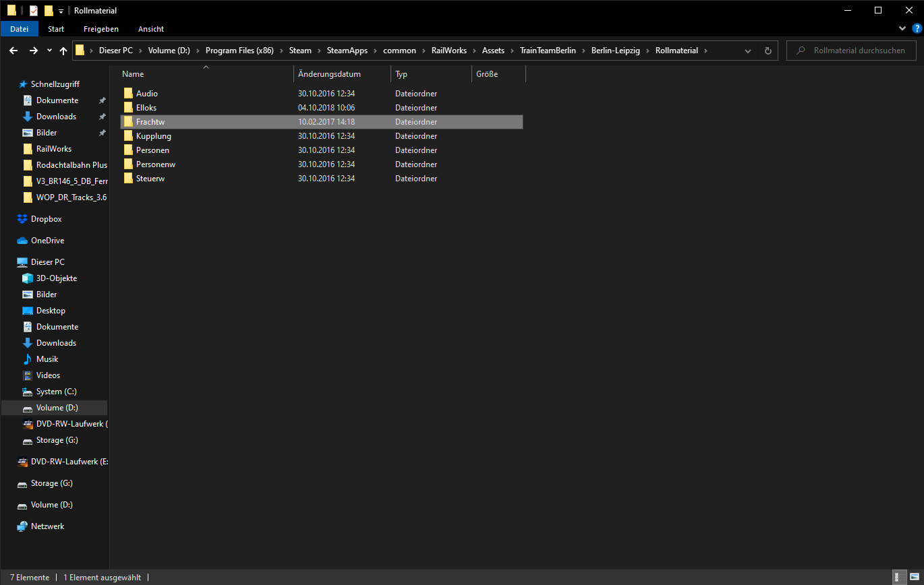924x585 pixels.
Task: Open the chevron before Dieser PC in the address bar
Action: (x=91, y=51)
